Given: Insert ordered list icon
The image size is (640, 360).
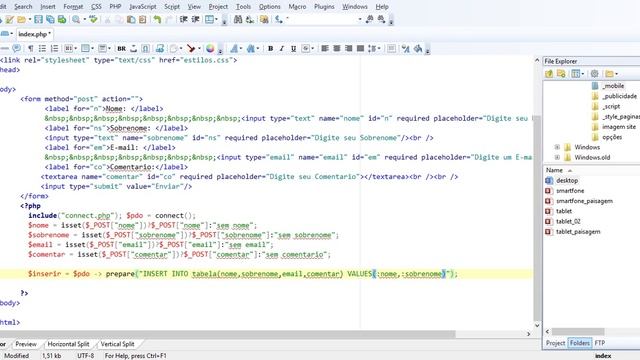Looking at the screenshot, I should pyautogui.click(x=54, y=49).
